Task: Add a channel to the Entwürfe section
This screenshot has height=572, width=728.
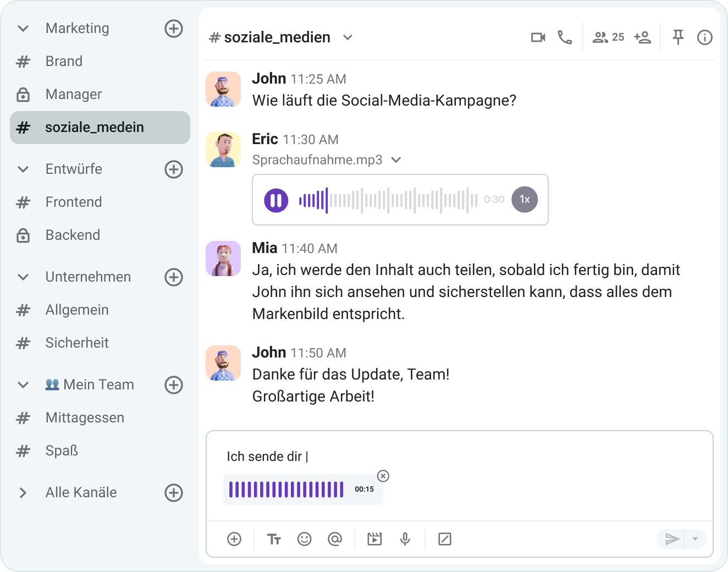Action: point(174,169)
